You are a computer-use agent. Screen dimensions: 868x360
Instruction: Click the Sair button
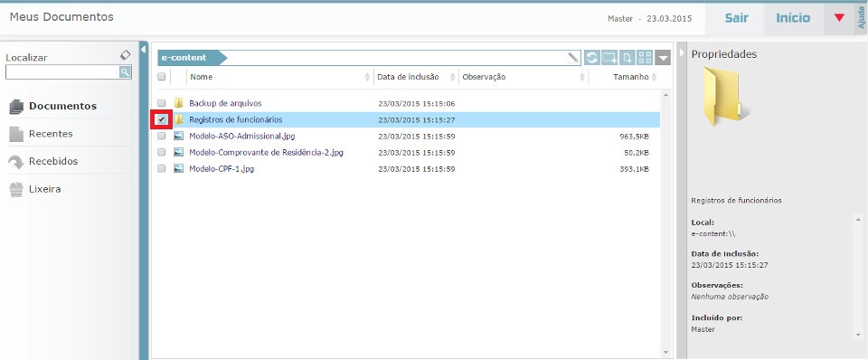pos(737,18)
